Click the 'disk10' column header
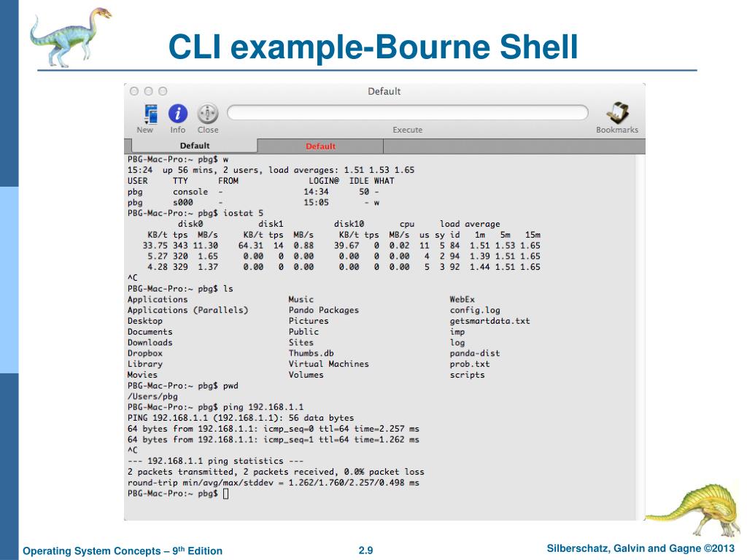Screen dimensions: 747x560 (x=349, y=224)
